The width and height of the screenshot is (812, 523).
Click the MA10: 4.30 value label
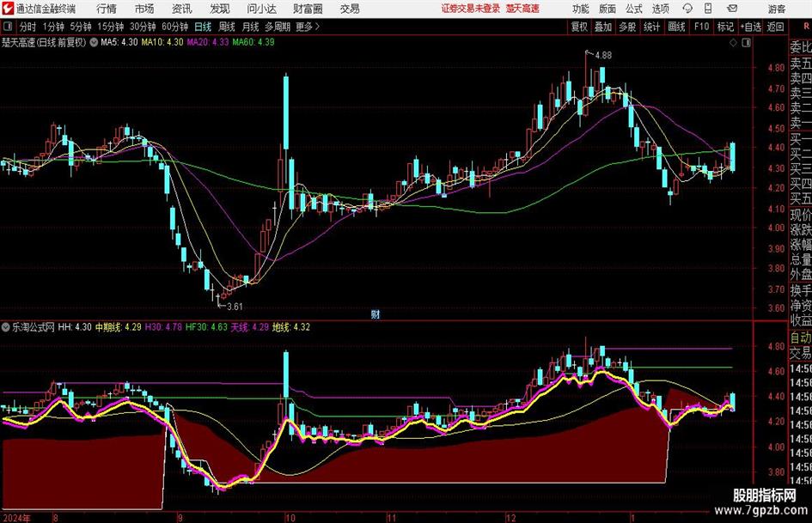[x=162, y=42]
